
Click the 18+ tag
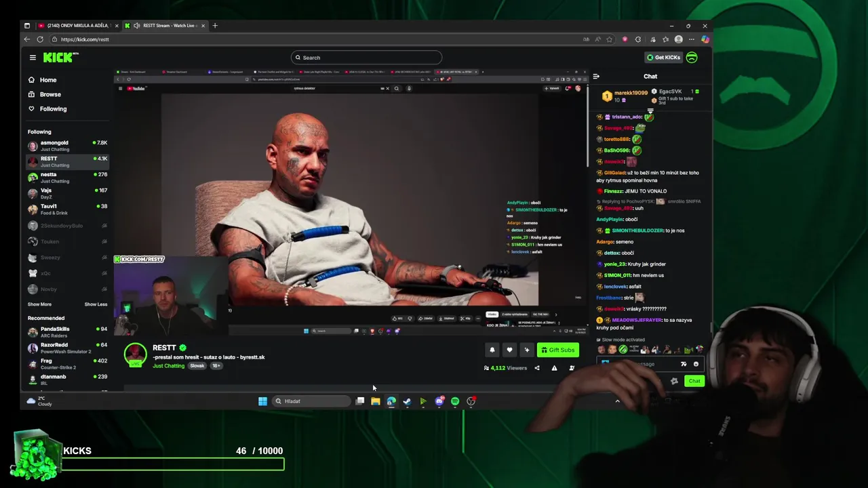216,366
